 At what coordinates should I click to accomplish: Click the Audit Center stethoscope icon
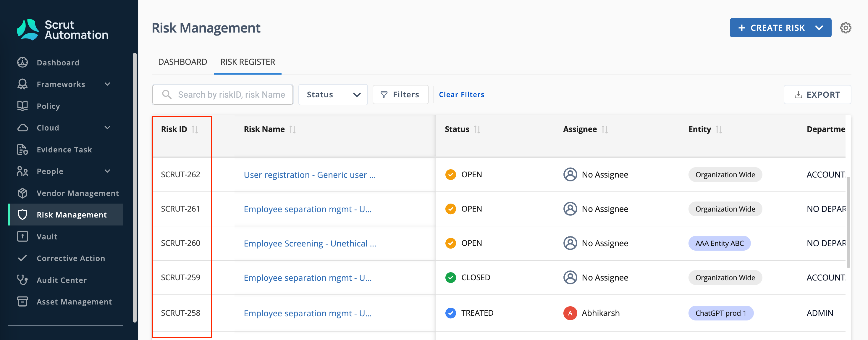click(x=22, y=280)
